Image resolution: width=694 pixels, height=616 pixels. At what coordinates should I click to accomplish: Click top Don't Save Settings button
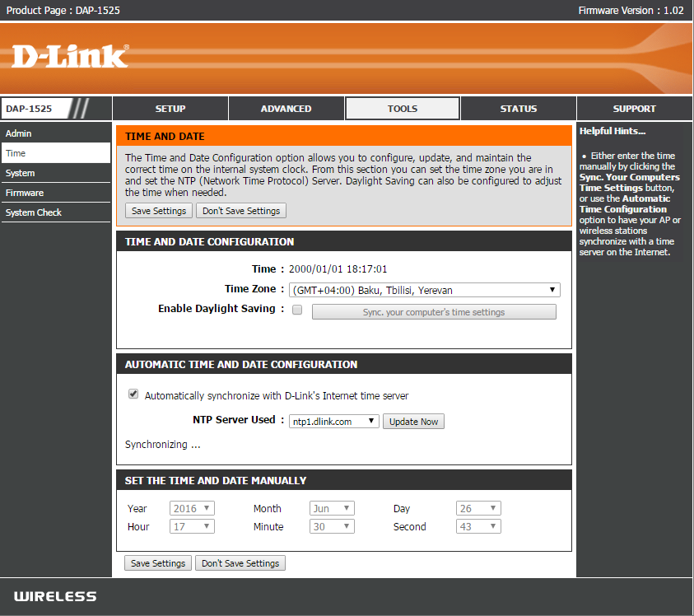coord(241,211)
